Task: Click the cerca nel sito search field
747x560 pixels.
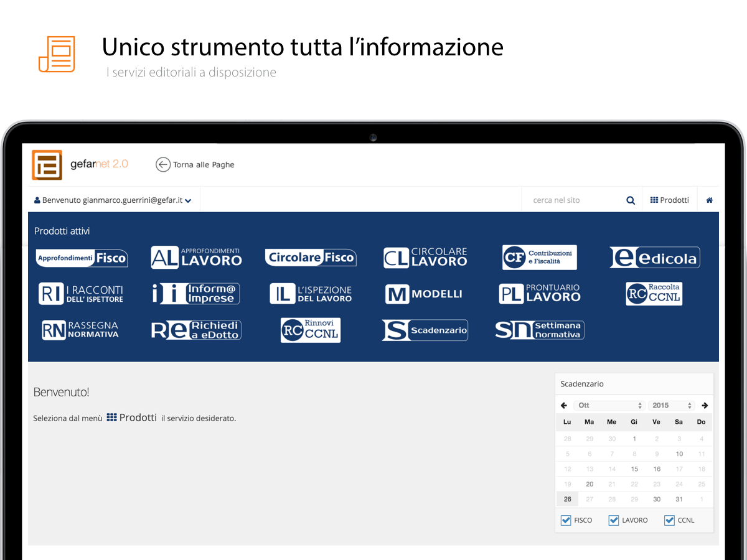Action: tap(573, 200)
